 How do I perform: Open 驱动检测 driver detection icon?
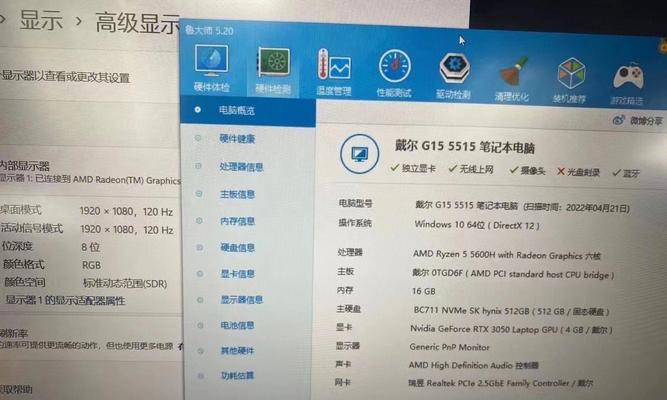[454, 68]
